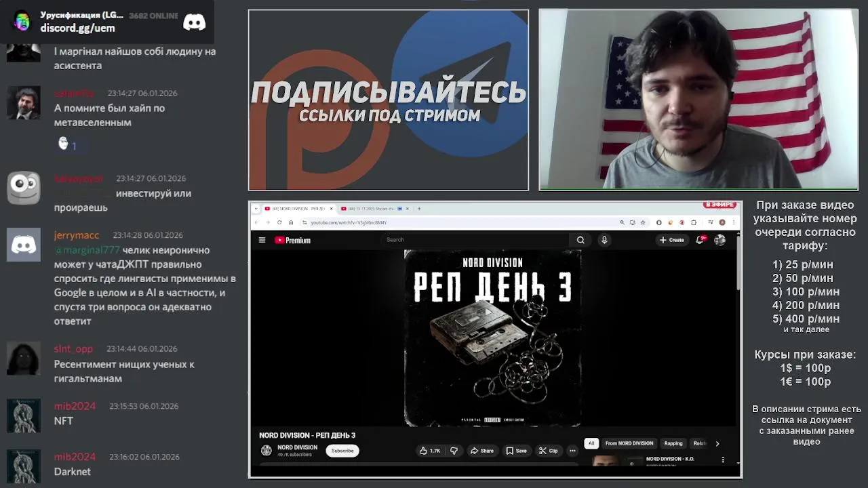Viewport: 868px width, 488px height.
Task: Click the reaction emoji under metaverse message
Action: click(63, 144)
